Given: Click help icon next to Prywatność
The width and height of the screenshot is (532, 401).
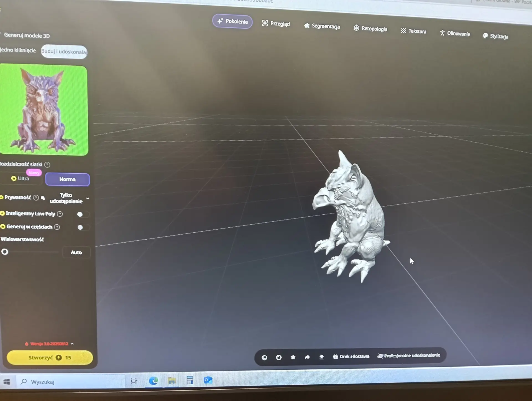Looking at the screenshot, I should (x=36, y=198).
